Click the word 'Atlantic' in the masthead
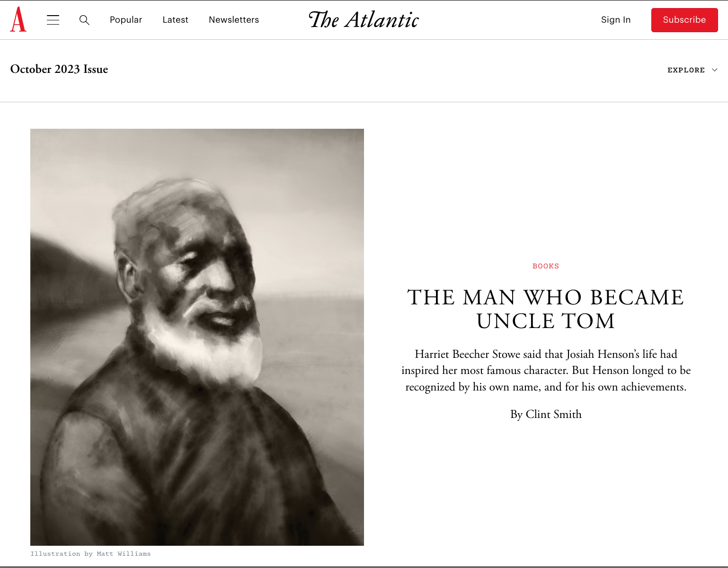The image size is (728, 568). [382, 20]
